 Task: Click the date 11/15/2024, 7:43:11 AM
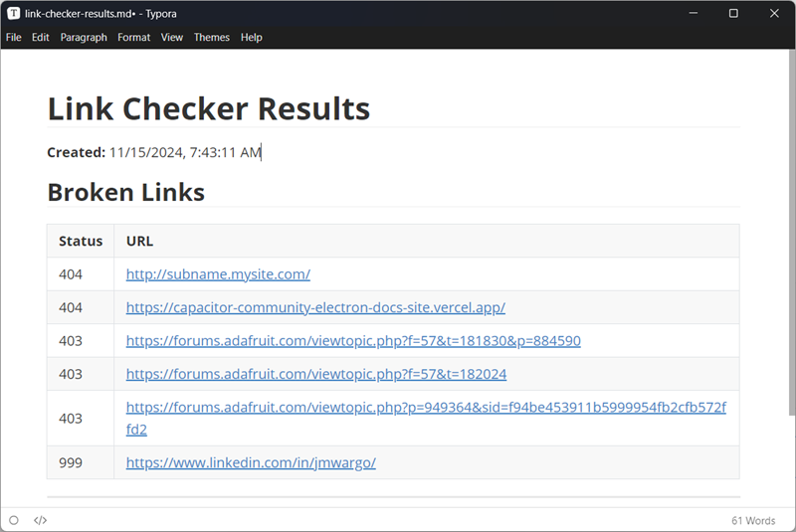(185, 152)
